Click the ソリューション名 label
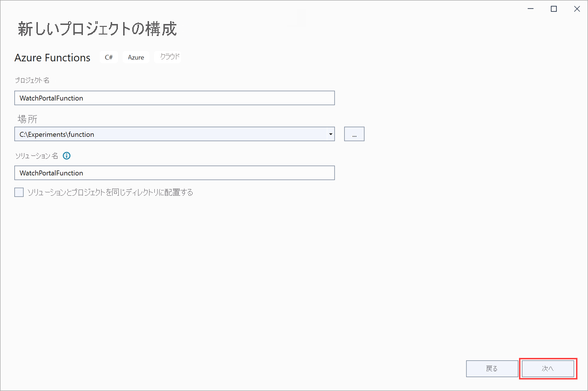Viewport: 588px width, 391px height. click(x=36, y=156)
